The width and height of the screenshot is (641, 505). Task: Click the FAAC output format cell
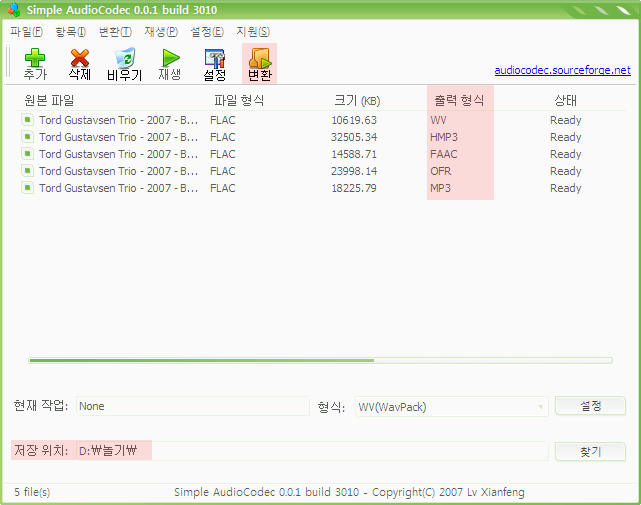[x=444, y=154]
